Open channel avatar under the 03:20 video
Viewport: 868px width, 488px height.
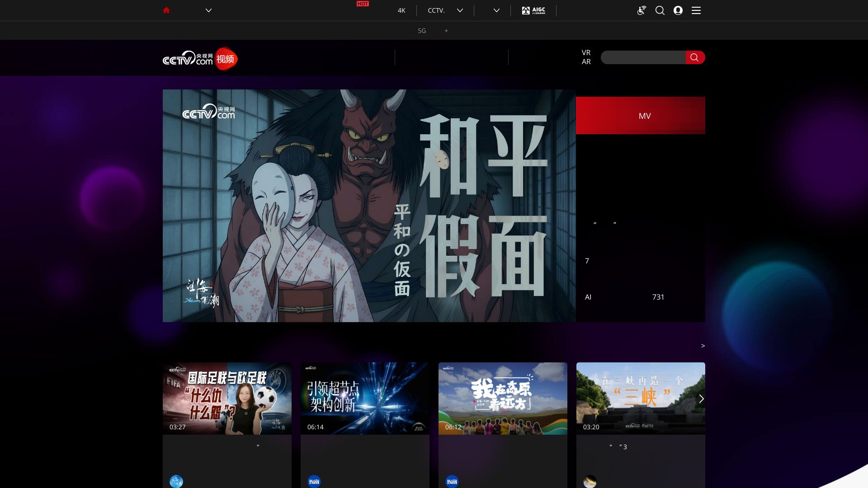tap(590, 481)
